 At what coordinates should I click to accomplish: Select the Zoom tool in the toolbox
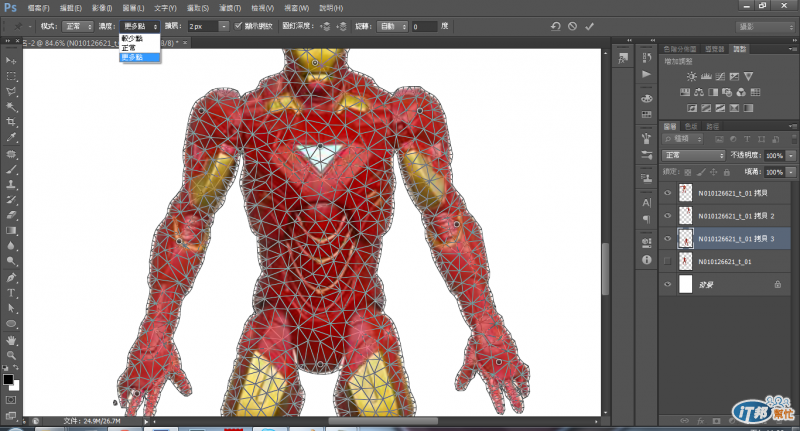[x=11, y=356]
